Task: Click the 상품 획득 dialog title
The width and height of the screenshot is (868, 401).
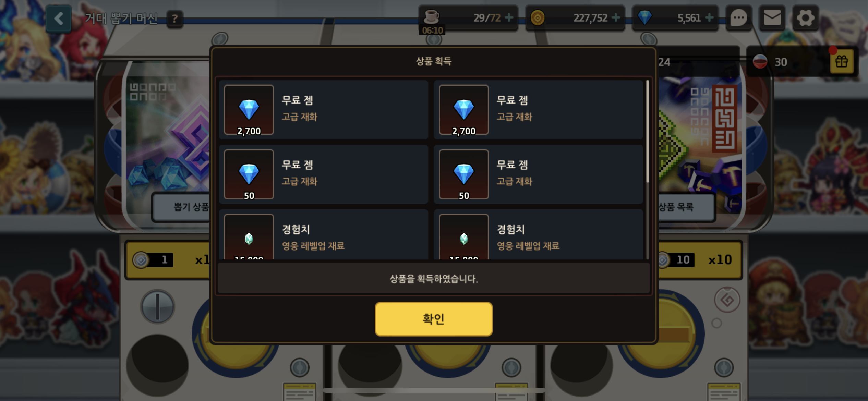Action: 434,61
